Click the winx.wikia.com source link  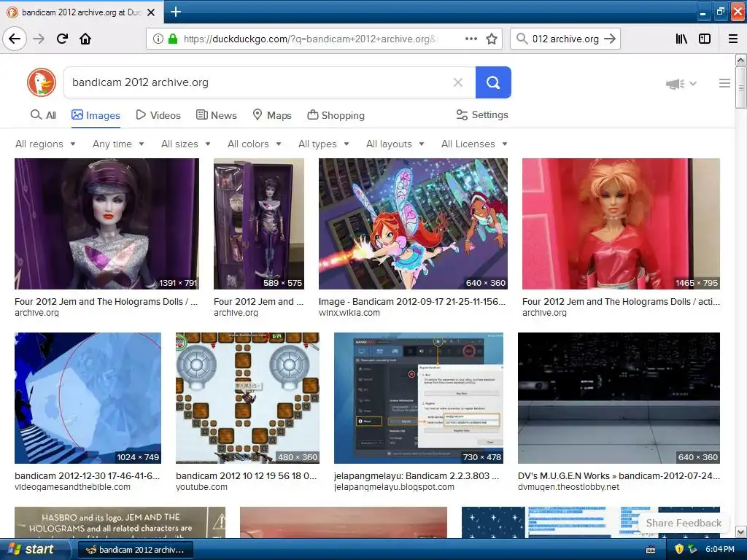click(x=349, y=313)
